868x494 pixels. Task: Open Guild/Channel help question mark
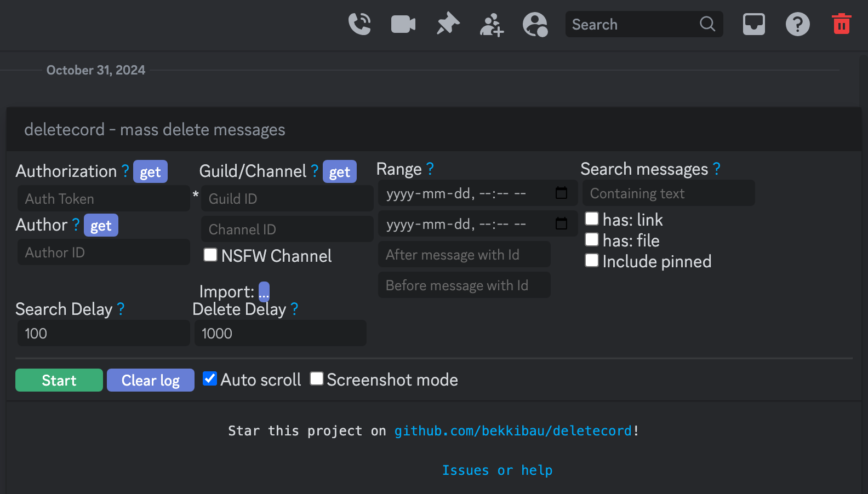tap(315, 171)
